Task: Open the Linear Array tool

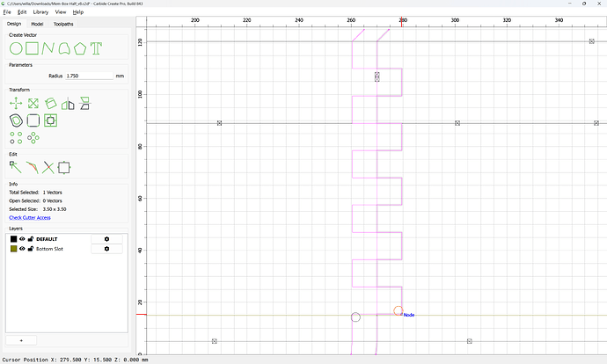Action: point(16,138)
